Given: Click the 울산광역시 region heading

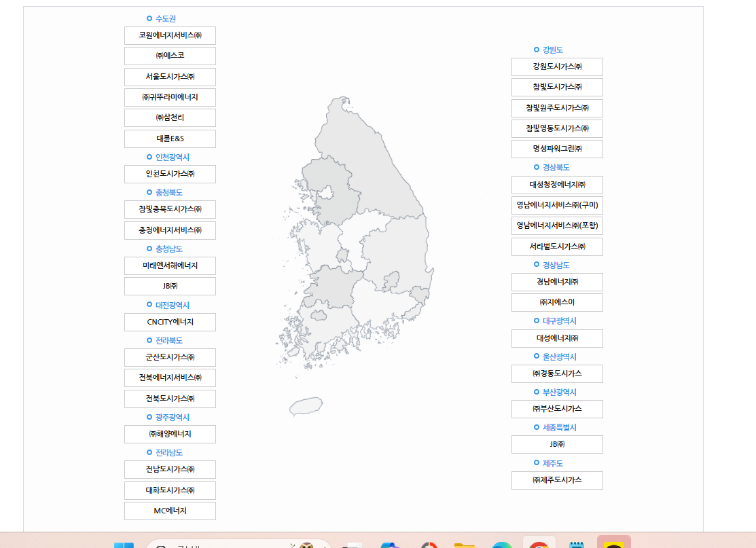Looking at the screenshot, I should (559, 357).
